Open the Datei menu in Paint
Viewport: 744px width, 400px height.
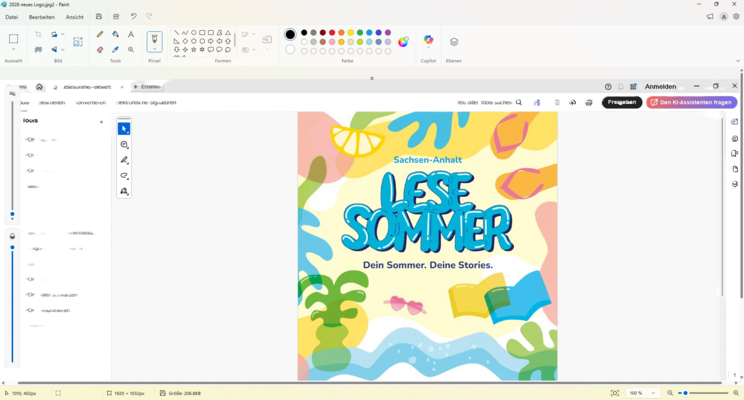tap(11, 17)
